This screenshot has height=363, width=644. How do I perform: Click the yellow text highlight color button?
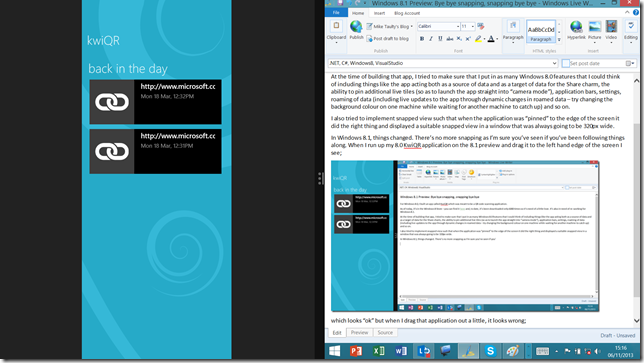478,39
